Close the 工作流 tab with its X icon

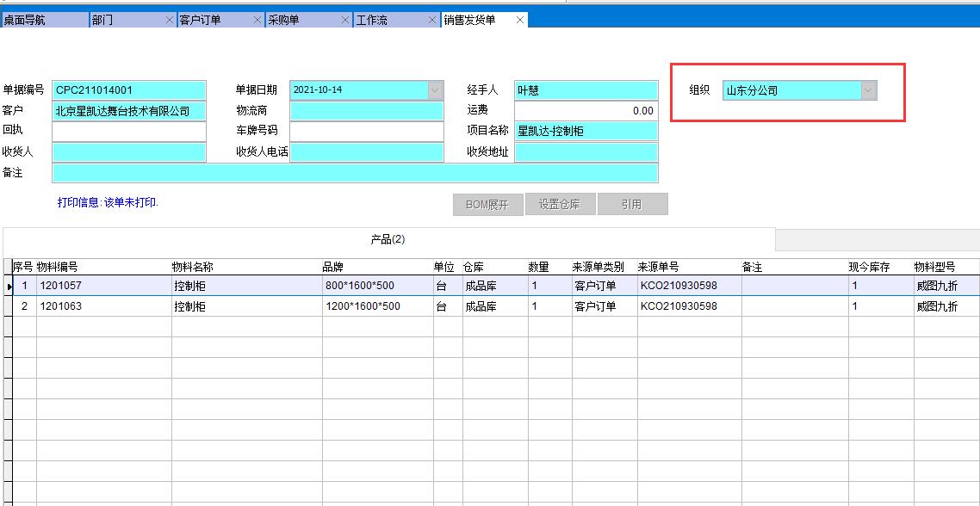(x=433, y=18)
